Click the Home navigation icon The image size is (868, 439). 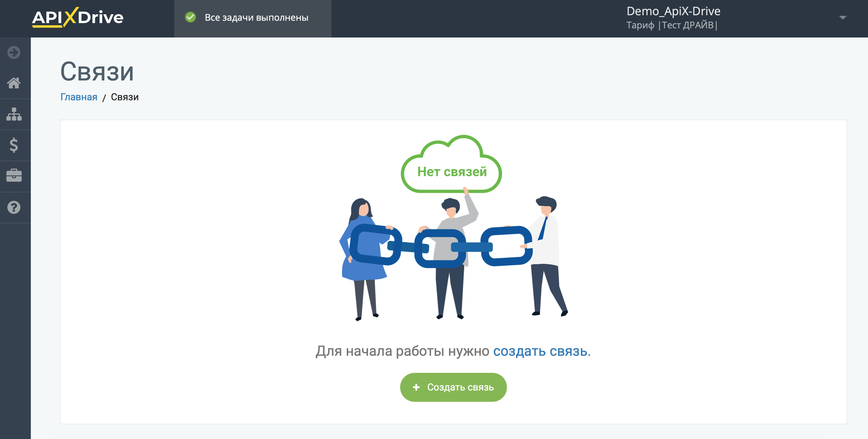[15, 82]
